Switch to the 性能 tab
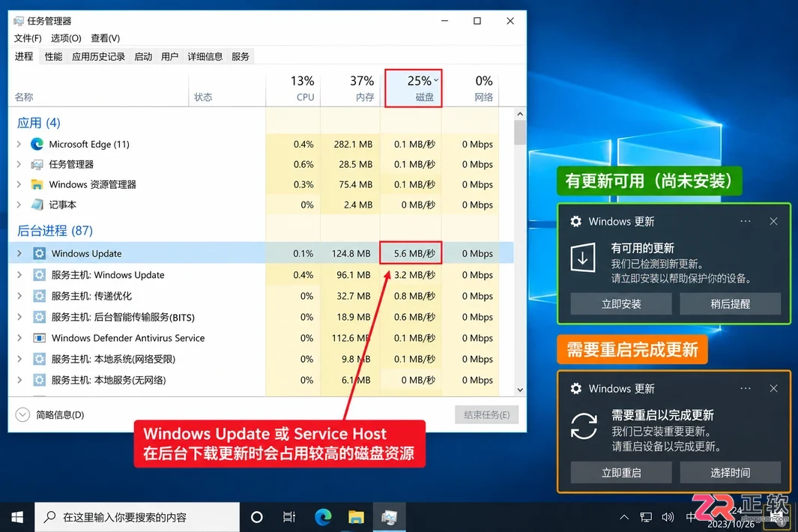 (53, 56)
